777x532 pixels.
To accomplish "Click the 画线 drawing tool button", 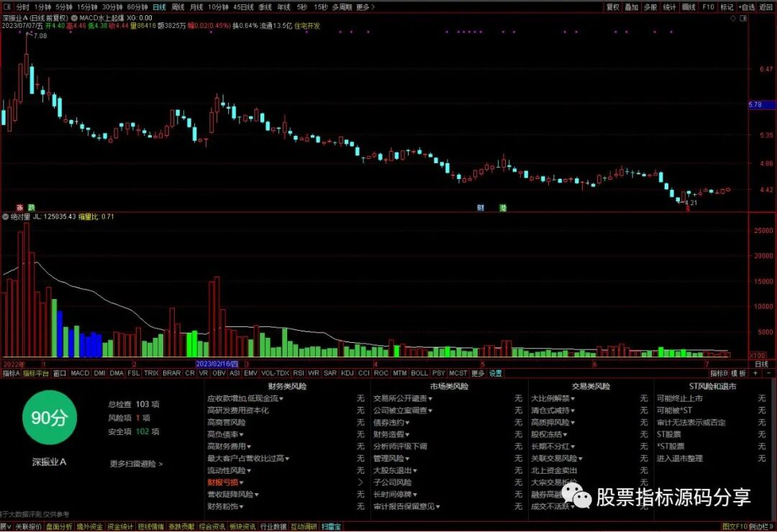I will [689, 7].
